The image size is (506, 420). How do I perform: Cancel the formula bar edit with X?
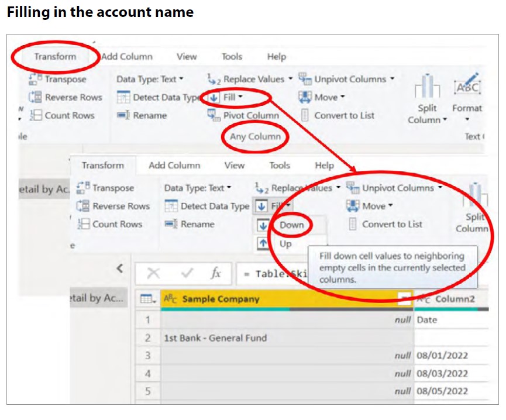click(153, 274)
